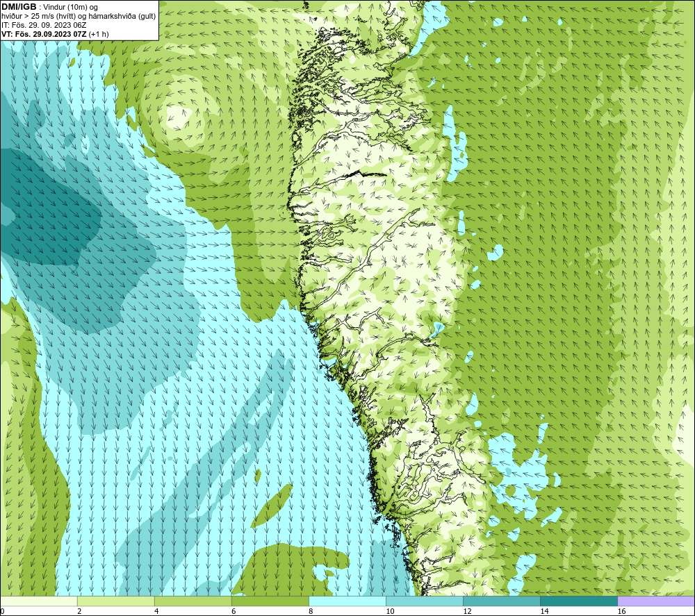Click the legend scale label '4'
The image size is (695, 616).
point(156,611)
